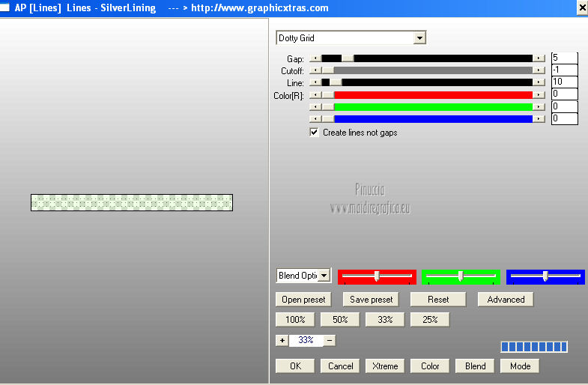
Task: Click the green color slider left arrow
Action: [x=315, y=107]
